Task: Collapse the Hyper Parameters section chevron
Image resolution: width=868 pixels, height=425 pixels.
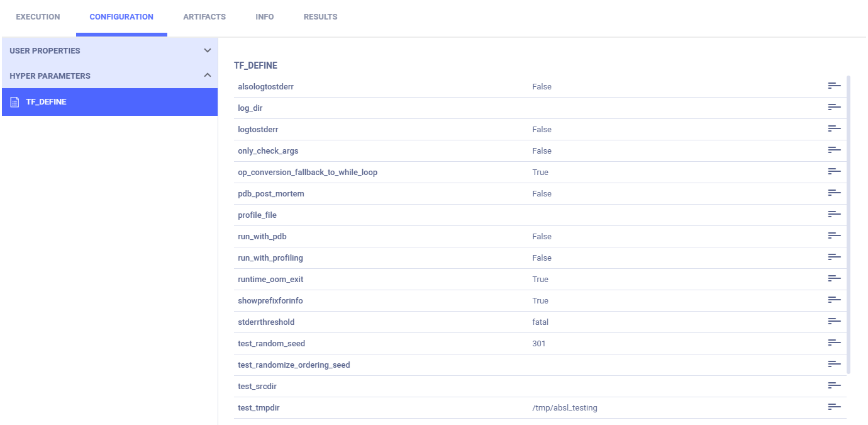Action: (208, 76)
